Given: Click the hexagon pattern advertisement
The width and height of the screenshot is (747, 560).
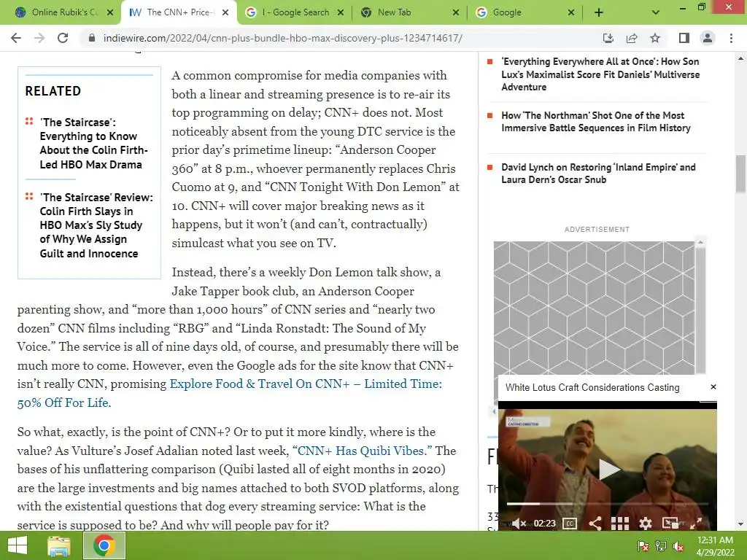Looking at the screenshot, I should point(594,308).
